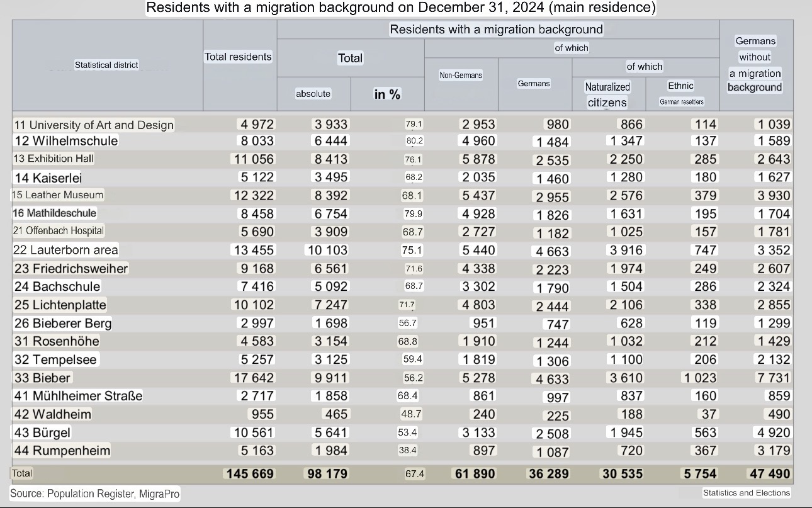
Task: Click the '43 Bürgel' district name
Action: (x=42, y=432)
